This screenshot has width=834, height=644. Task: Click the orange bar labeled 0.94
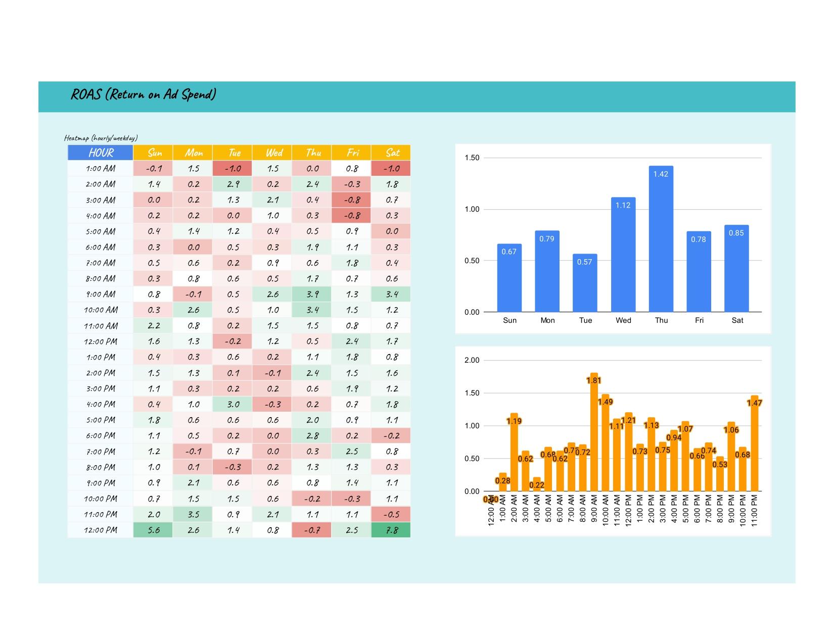674,461
